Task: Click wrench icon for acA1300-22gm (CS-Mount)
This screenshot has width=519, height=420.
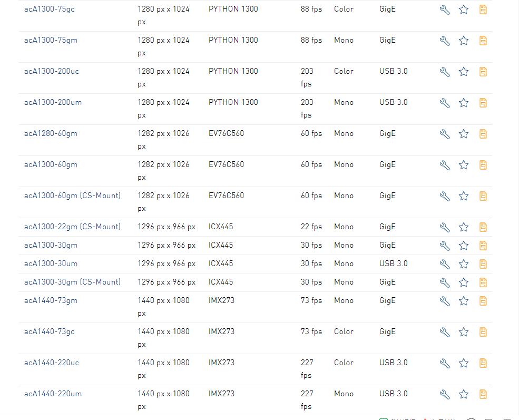Action: [x=445, y=227]
